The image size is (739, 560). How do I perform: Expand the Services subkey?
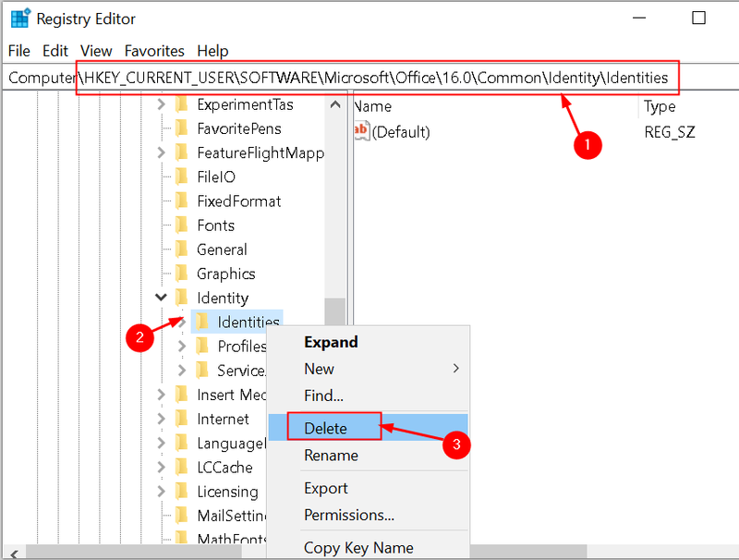pos(182,371)
